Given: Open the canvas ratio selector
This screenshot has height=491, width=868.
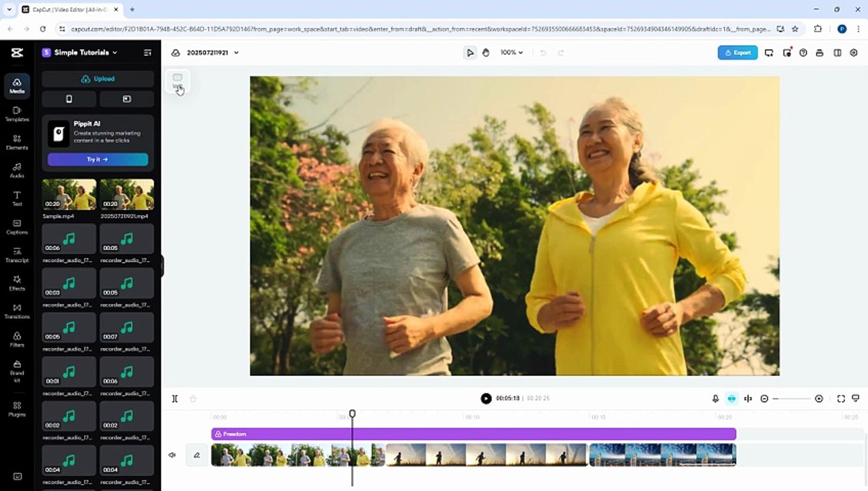Looking at the screenshot, I should tap(177, 81).
